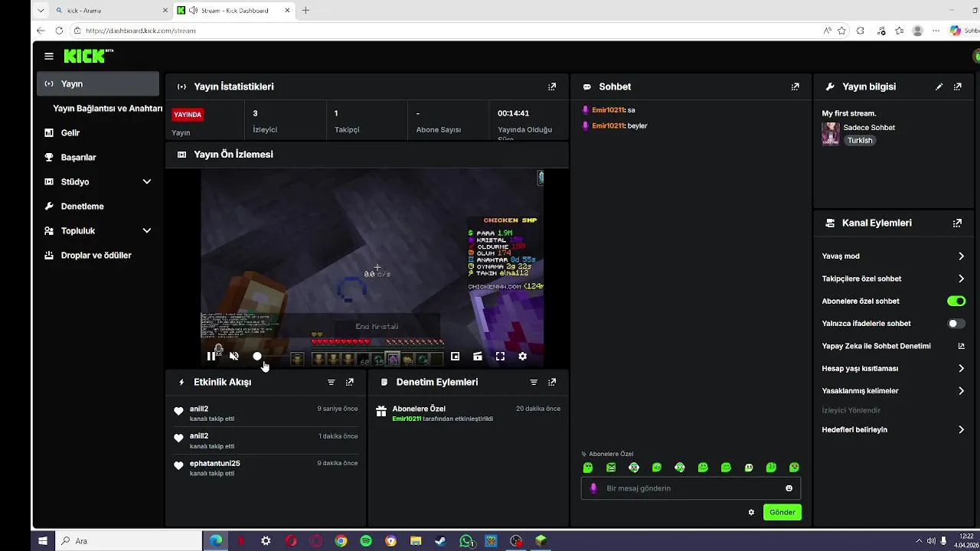Image resolution: width=980 pixels, height=551 pixels.
Task: Go to Başarılar in the sidebar
Action: 98,158
